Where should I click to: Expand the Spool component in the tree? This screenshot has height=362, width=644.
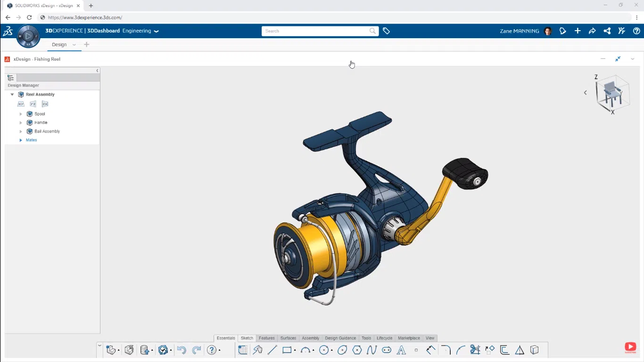click(21, 114)
